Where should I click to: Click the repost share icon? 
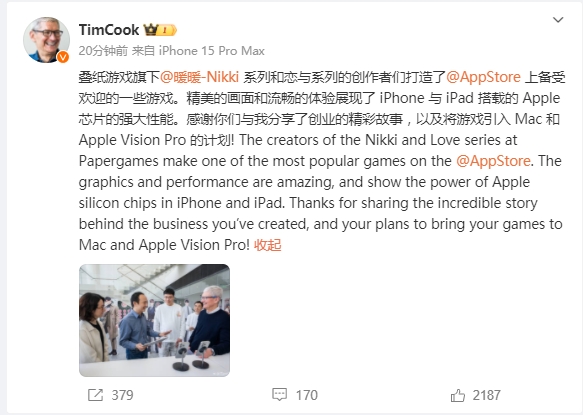pos(95,395)
